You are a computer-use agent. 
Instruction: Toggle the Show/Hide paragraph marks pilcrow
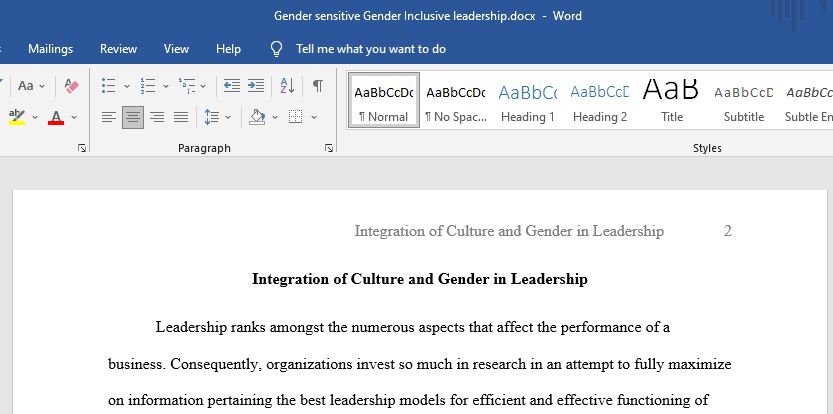(318, 86)
